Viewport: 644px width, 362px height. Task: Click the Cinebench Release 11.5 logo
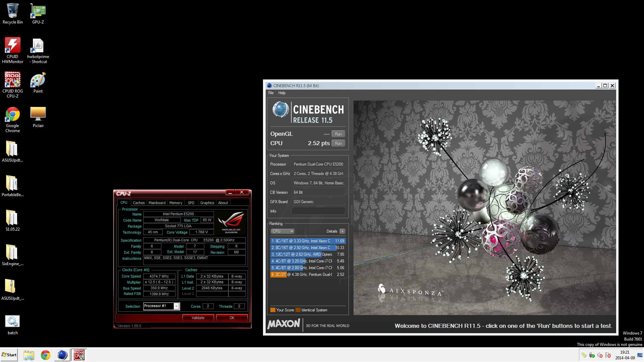308,113
